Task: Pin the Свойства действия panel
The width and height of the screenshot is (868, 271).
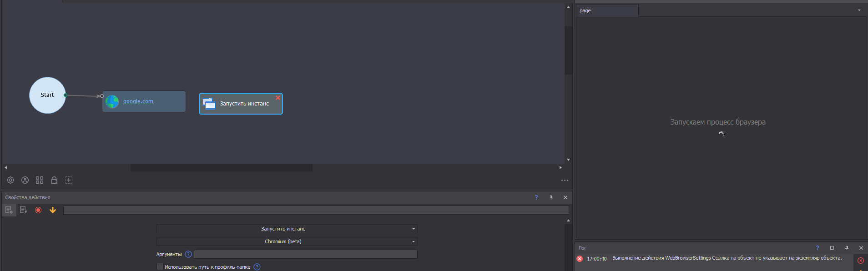Action: tap(551, 197)
